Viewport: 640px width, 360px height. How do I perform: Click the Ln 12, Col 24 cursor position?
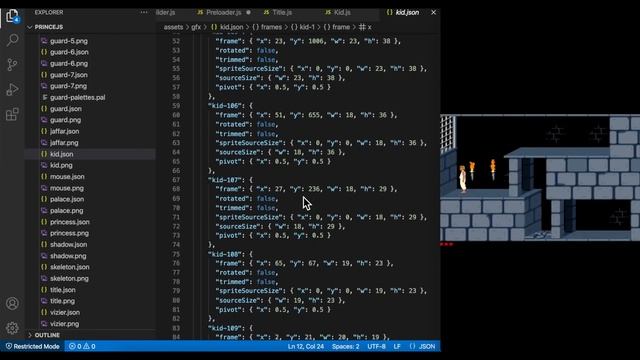[306, 347]
